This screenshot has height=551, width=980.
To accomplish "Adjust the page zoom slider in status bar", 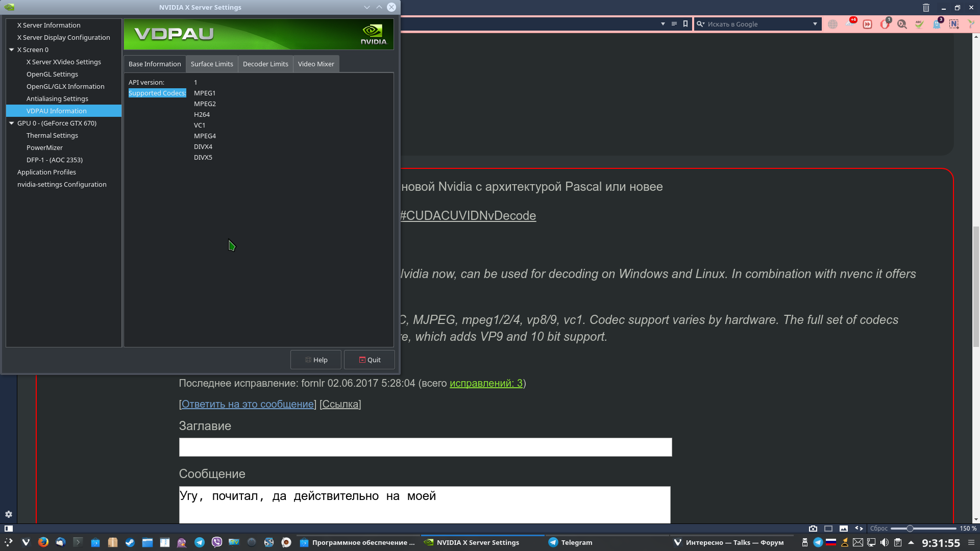I will (910, 529).
